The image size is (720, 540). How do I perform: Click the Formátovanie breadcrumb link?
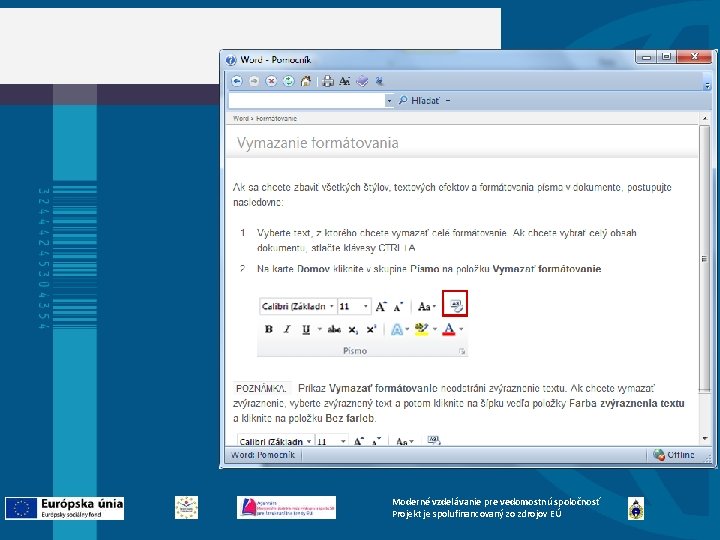click(276, 118)
